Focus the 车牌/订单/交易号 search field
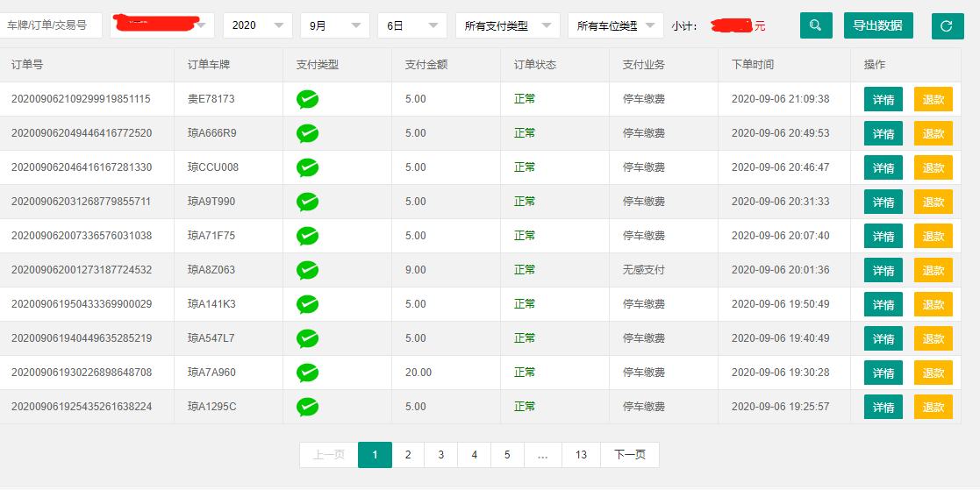The height and width of the screenshot is (490, 980). pyautogui.click(x=51, y=25)
